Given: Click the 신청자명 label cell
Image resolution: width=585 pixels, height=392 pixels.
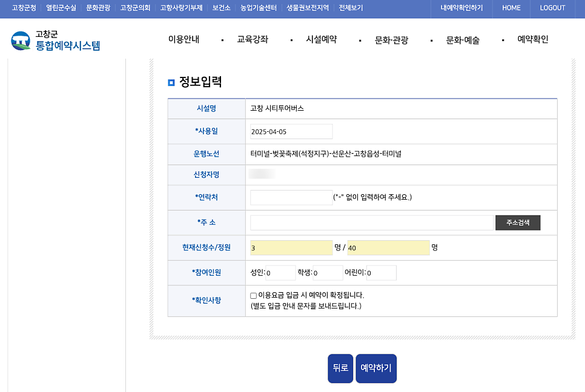Looking at the screenshot, I should point(207,175).
